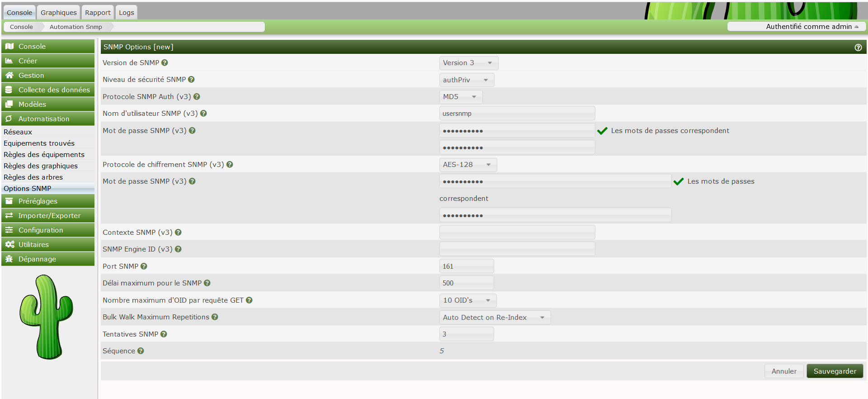Image resolution: width=868 pixels, height=399 pixels.
Task: Go to Equipements trouvés link
Action: click(x=39, y=143)
